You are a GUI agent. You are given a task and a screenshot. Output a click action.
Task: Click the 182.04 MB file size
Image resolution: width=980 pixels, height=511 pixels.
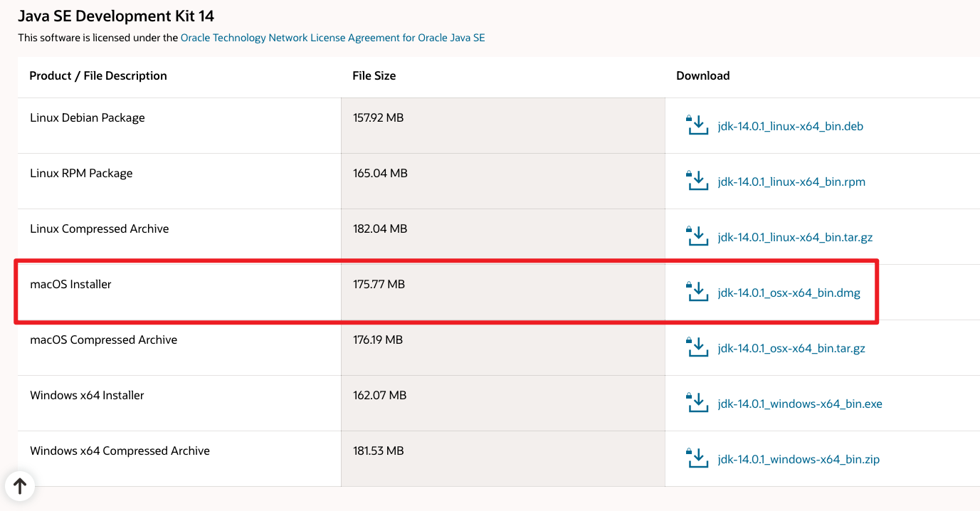pos(380,228)
